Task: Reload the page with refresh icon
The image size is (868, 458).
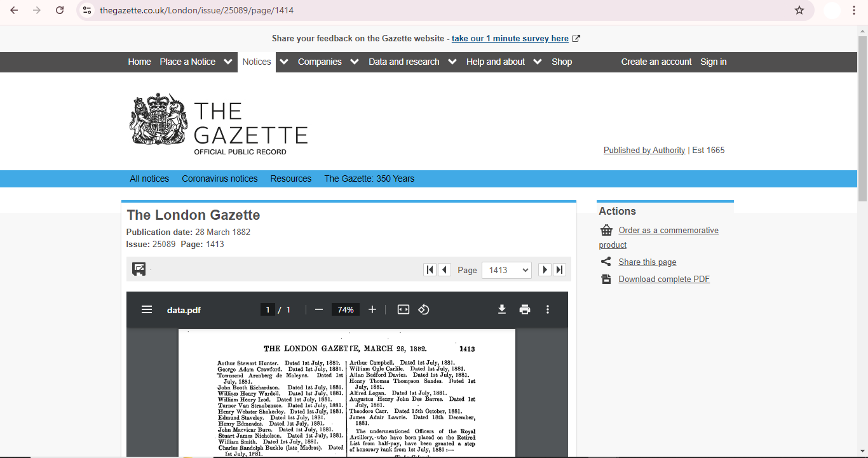Action: click(x=60, y=10)
